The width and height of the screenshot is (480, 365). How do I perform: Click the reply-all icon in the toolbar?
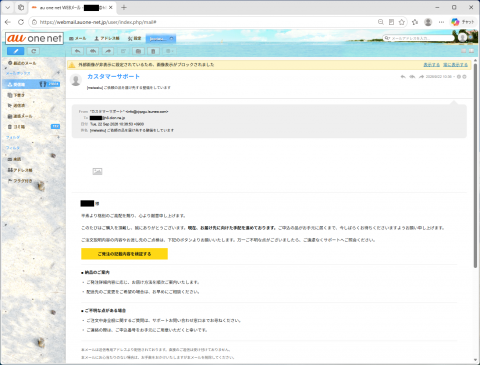coord(93,51)
